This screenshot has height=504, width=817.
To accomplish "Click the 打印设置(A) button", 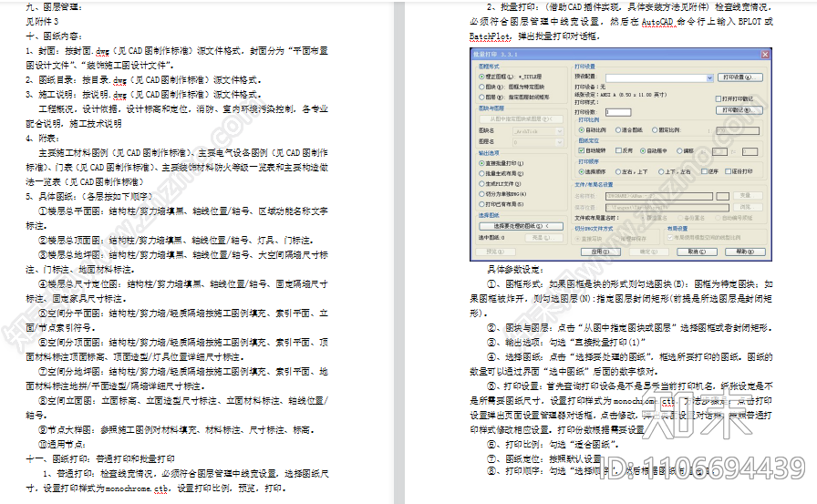I will click(x=739, y=77).
